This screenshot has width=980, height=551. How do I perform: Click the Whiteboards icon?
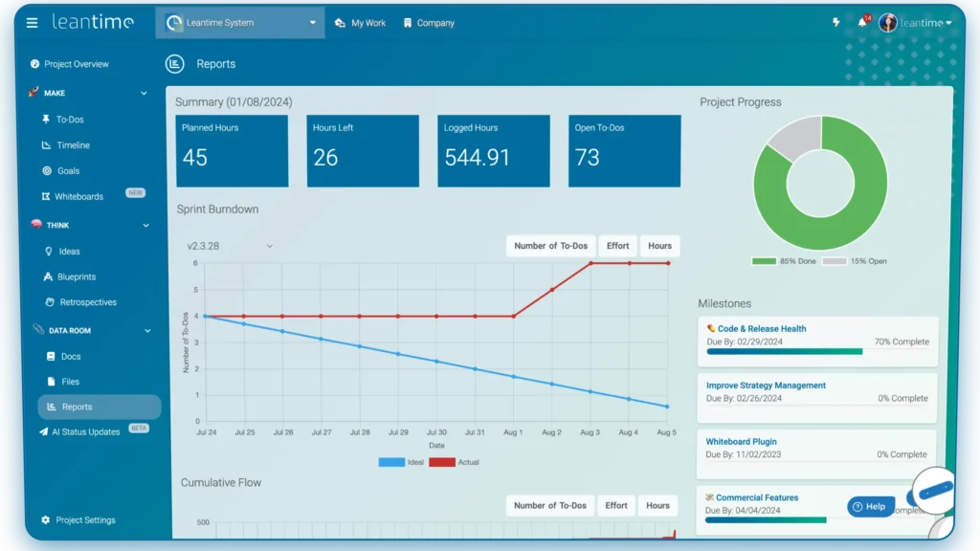46,196
